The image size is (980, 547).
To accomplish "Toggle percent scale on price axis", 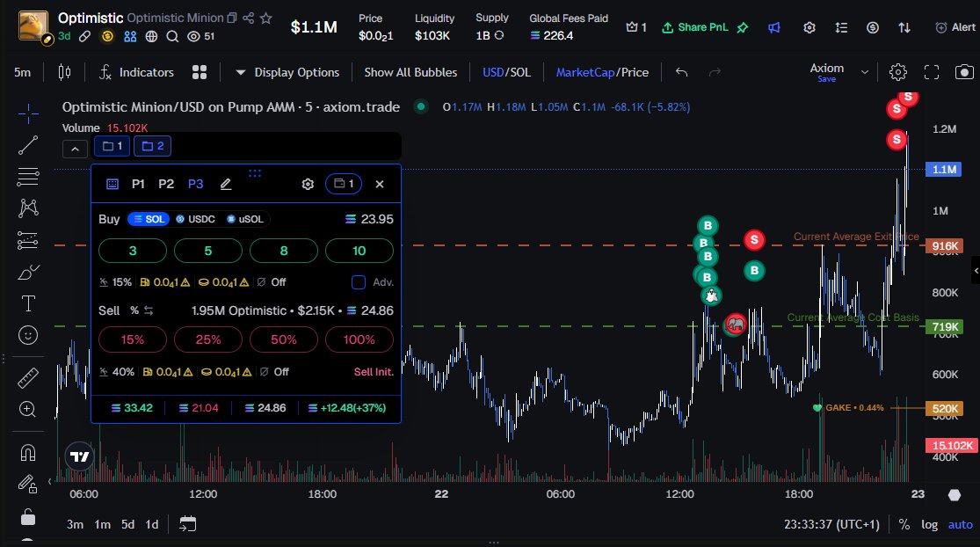I will [x=904, y=524].
